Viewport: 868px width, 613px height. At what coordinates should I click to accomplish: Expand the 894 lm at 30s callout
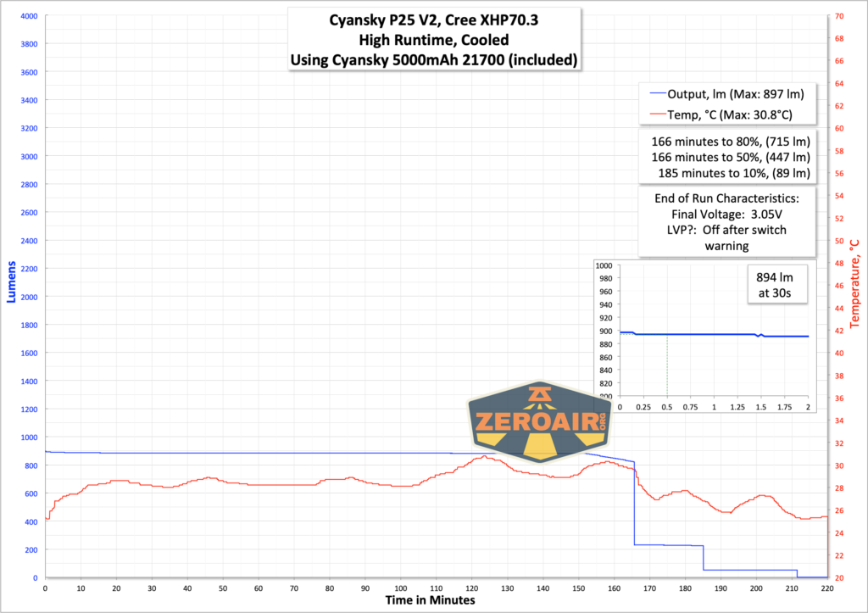(x=777, y=284)
